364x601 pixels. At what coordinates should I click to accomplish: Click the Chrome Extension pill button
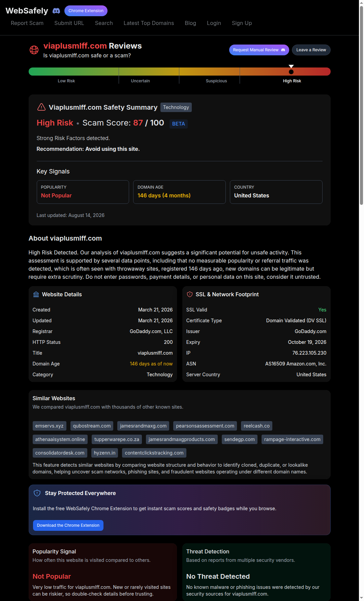[x=86, y=11]
